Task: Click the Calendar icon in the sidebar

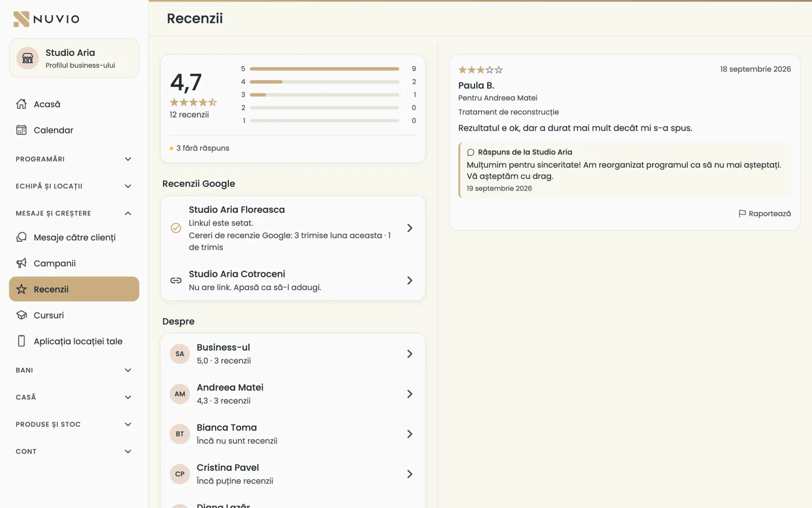Action: pos(21,130)
